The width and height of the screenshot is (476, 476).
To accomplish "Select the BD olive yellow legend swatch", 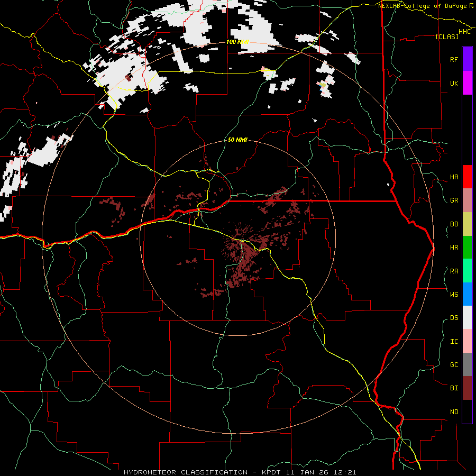I will pyautogui.click(x=467, y=224).
